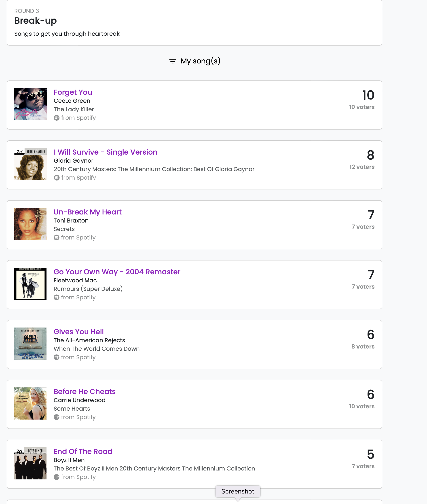Open the My song(s) filter dropdown

pos(201,61)
